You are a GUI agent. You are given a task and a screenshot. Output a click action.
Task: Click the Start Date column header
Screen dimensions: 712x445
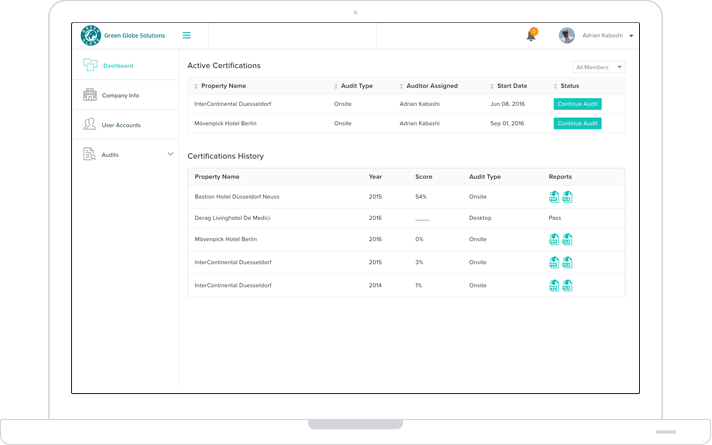click(x=512, y=86)
